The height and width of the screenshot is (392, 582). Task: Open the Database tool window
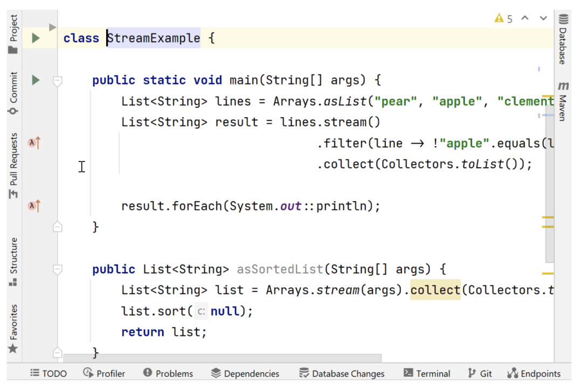click(563, 40)
